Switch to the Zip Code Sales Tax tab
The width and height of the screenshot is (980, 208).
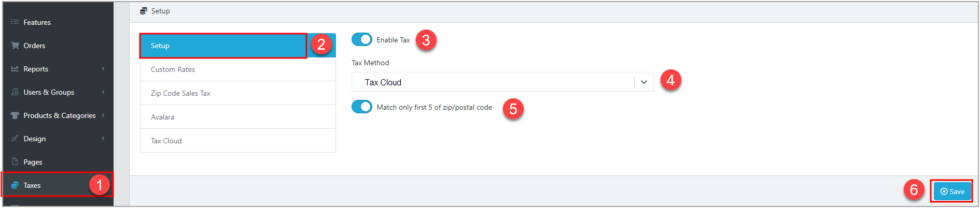238,93
